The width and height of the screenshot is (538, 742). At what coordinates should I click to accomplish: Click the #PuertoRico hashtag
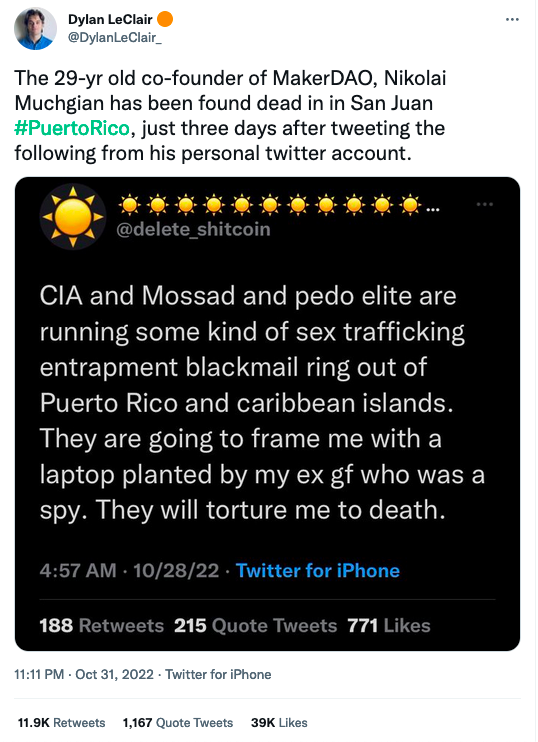click(x=72, y=128)
